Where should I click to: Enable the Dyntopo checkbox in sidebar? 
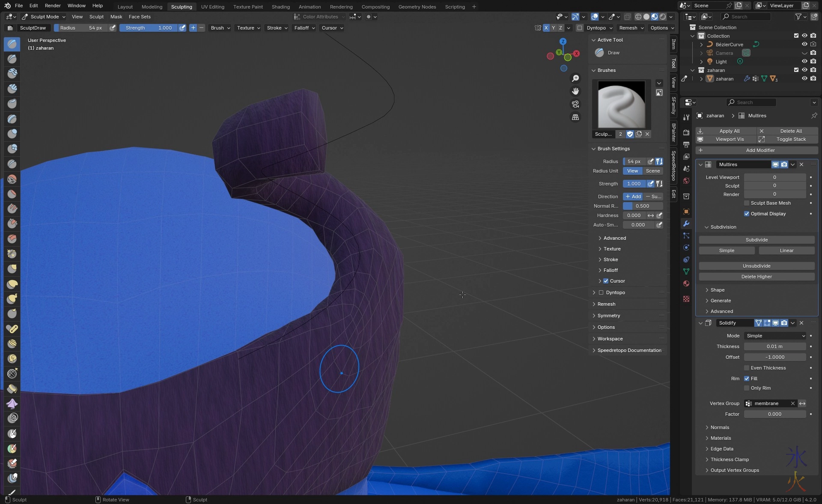coord(601,292)
